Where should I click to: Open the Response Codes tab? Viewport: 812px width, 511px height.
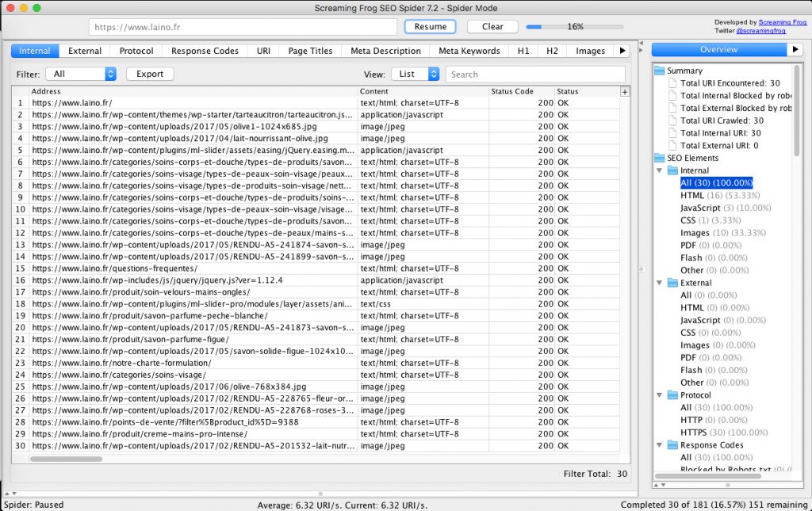click(205, 51)
